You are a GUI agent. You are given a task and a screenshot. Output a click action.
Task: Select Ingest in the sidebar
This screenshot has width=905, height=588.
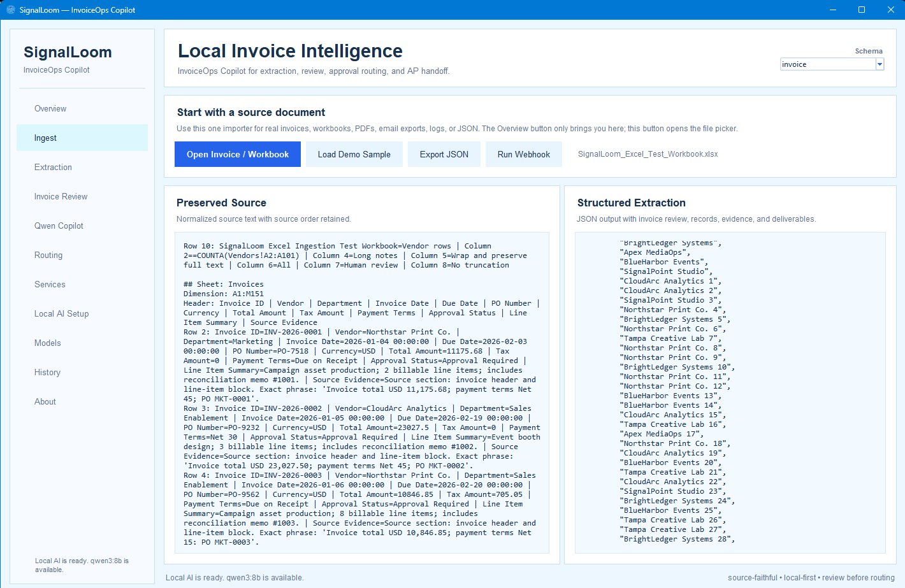pos(82,138)
